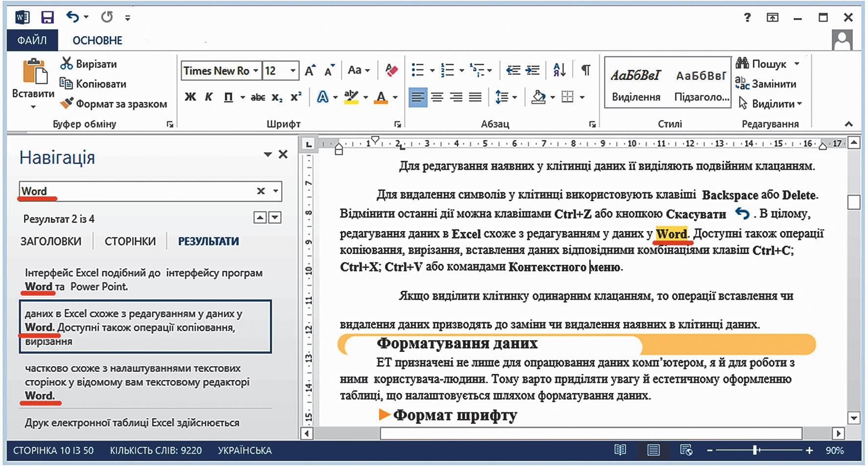Toggle bold (Ж) formatting

click(190, 97)
